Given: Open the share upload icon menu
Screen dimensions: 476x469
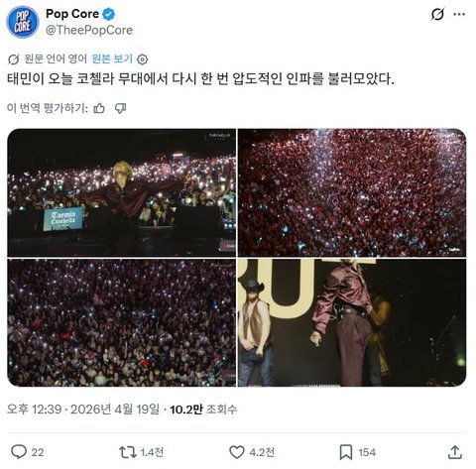Looking at the screenshot, I should click(x=454, y=452).
